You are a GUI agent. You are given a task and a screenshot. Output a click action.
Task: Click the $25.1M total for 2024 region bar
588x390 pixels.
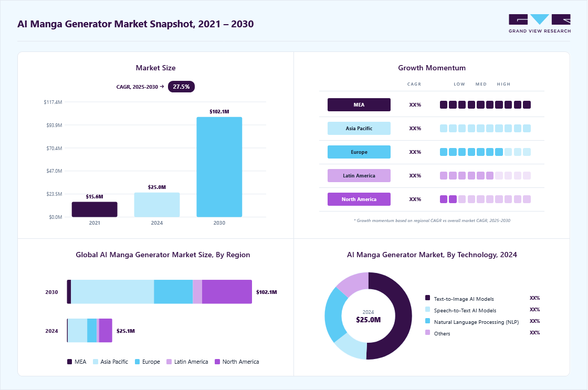pyautogui.click(x=125, y=331)
